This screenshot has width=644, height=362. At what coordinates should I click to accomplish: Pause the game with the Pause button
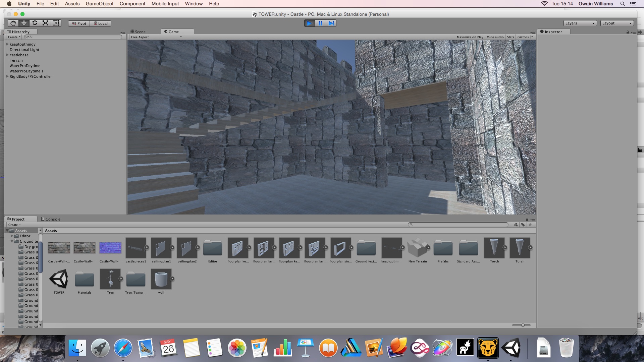point(320,23)
